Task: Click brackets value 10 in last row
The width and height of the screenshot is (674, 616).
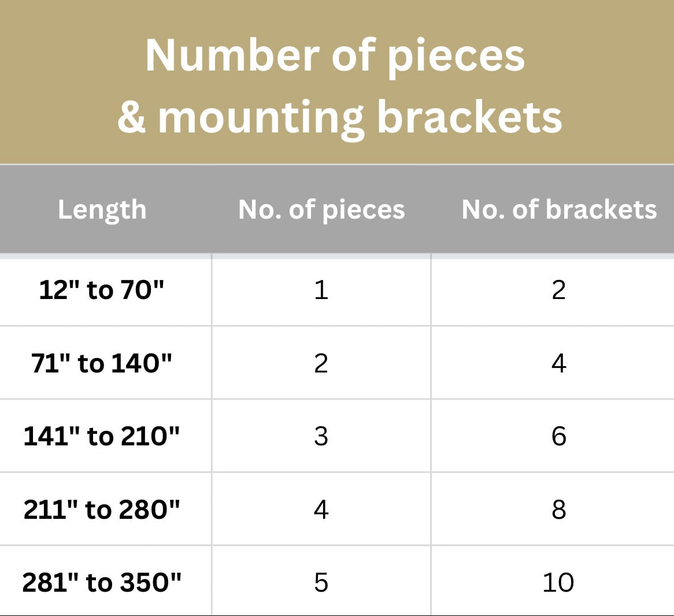Action: pos(558,582)
